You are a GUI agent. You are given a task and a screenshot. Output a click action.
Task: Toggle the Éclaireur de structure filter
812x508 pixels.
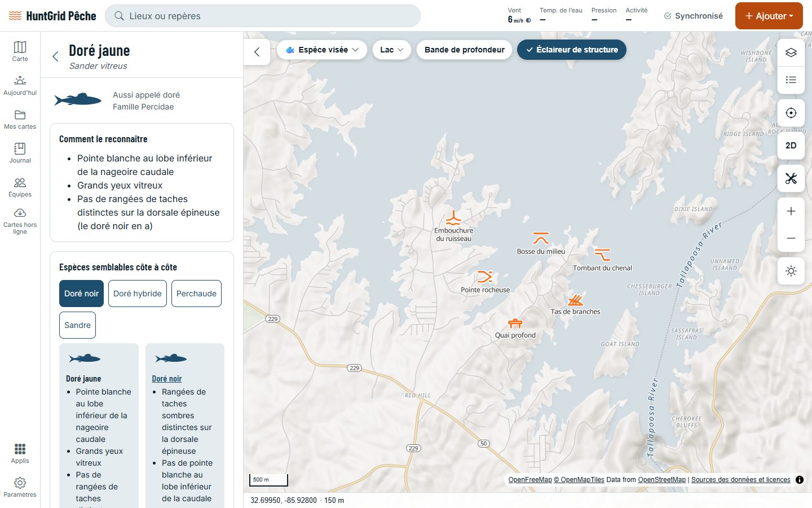[x=571, y=50]
